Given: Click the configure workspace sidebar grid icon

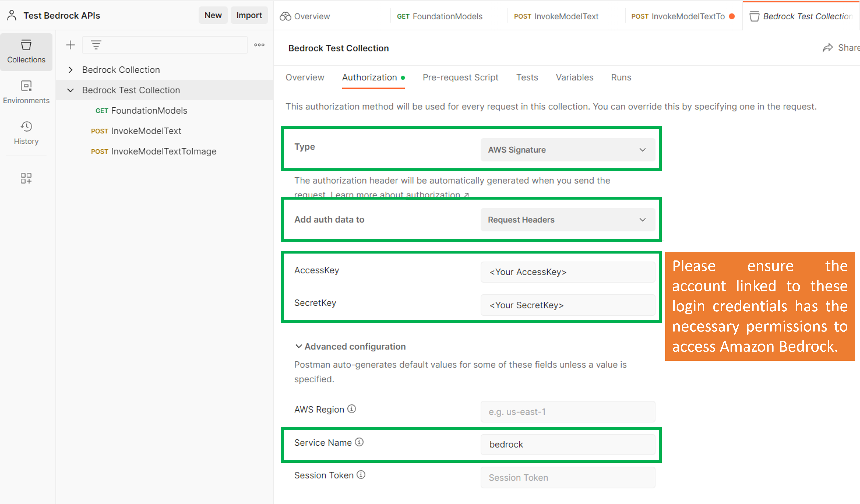Looking at the screenshot, I should 26,178.
